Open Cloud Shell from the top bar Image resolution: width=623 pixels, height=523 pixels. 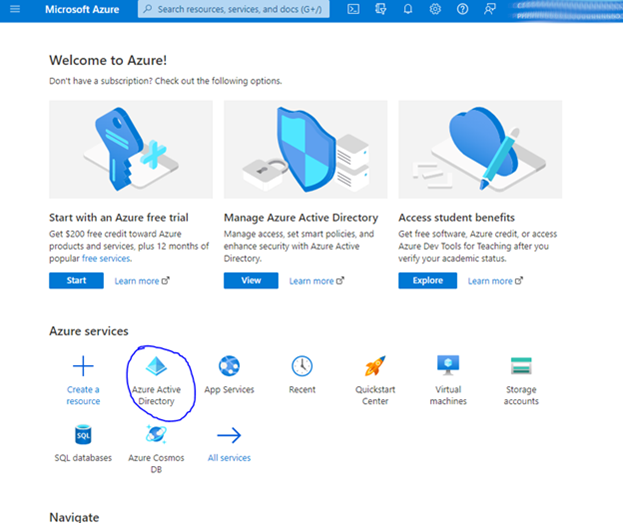[354, 9]
